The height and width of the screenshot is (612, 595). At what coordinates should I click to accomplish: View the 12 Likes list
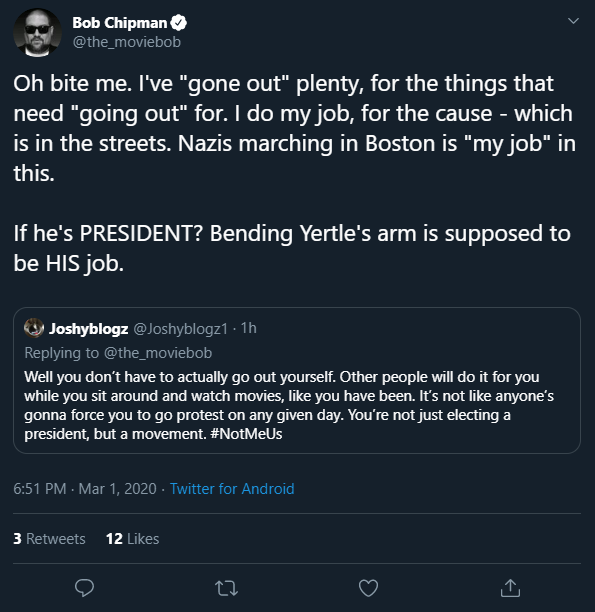coord(132,539)
